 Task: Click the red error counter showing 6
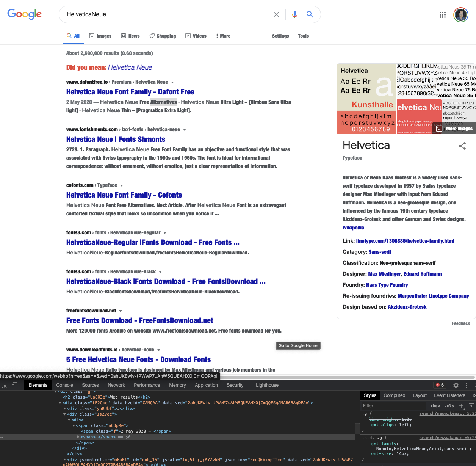pyautogui.click(x=440, y=385)
